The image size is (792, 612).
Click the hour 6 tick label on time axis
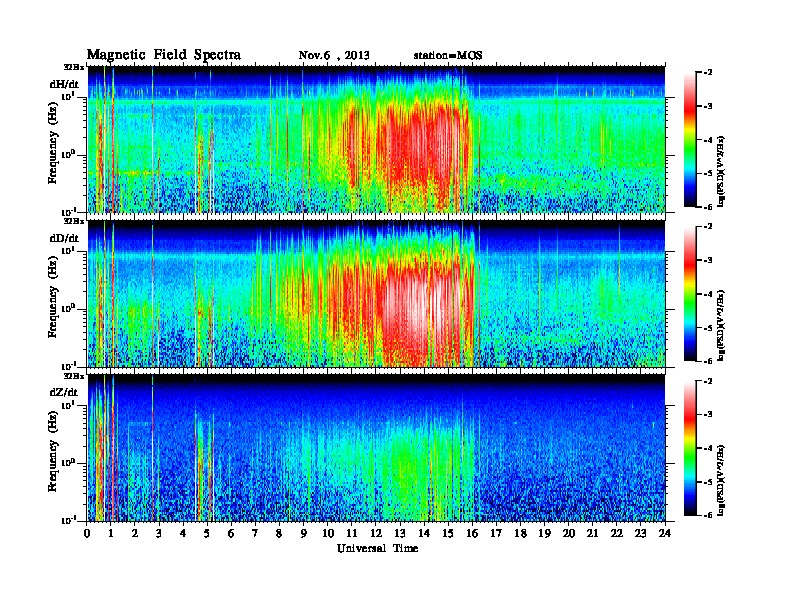click(231, 533)
